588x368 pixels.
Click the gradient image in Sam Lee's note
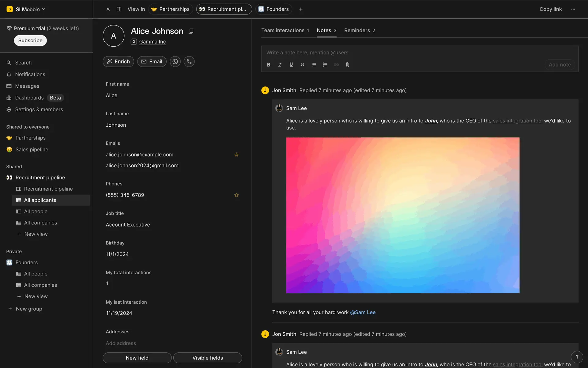tap(403, 215)
